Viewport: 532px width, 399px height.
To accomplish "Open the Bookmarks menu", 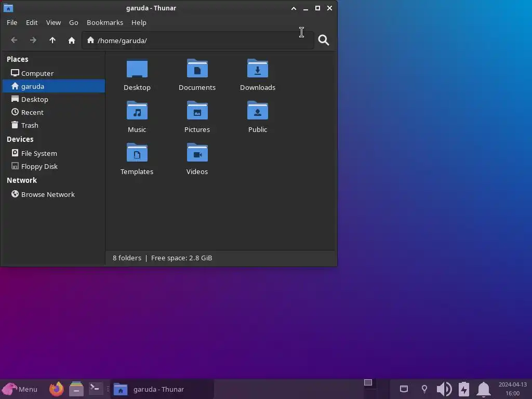I will click(105, 22).
